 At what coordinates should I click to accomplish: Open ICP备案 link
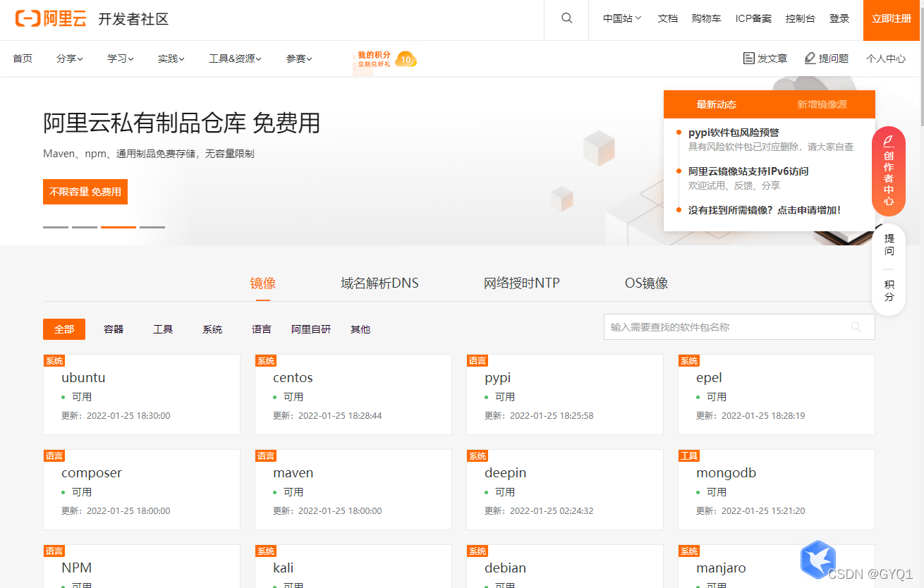pos(753,19)
